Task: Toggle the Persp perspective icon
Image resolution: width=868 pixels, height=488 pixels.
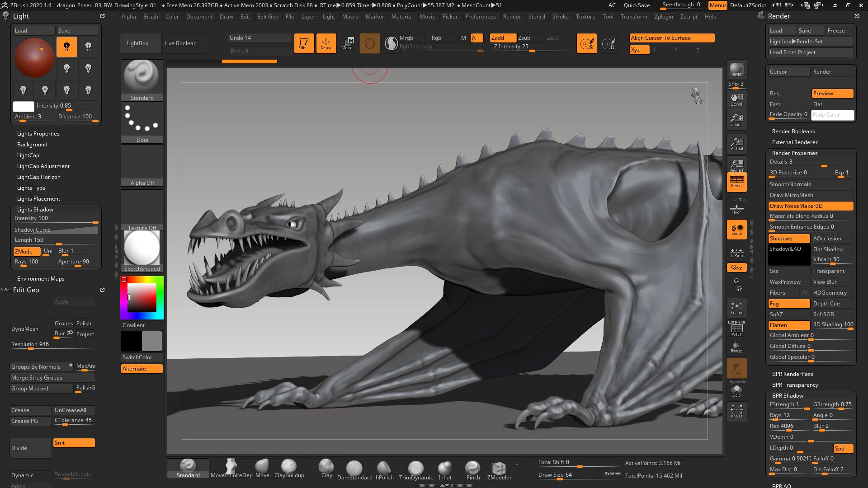Action: click(x=736, y=182)
